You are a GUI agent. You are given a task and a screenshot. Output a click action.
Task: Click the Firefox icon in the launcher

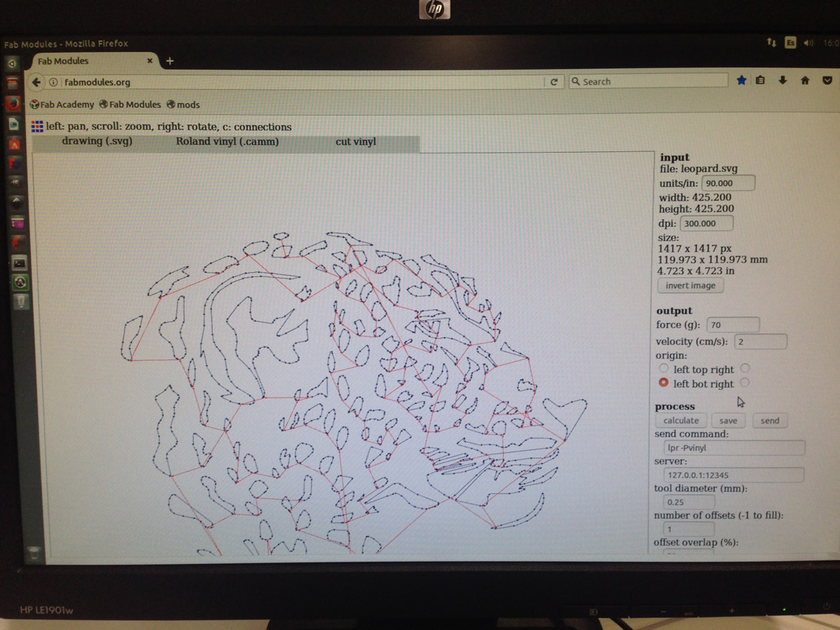click(13, 103)
